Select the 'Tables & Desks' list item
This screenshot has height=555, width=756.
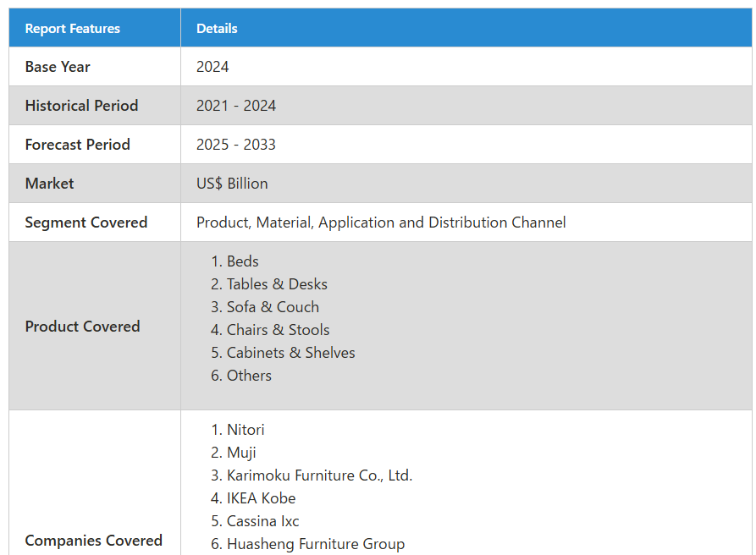277,284
